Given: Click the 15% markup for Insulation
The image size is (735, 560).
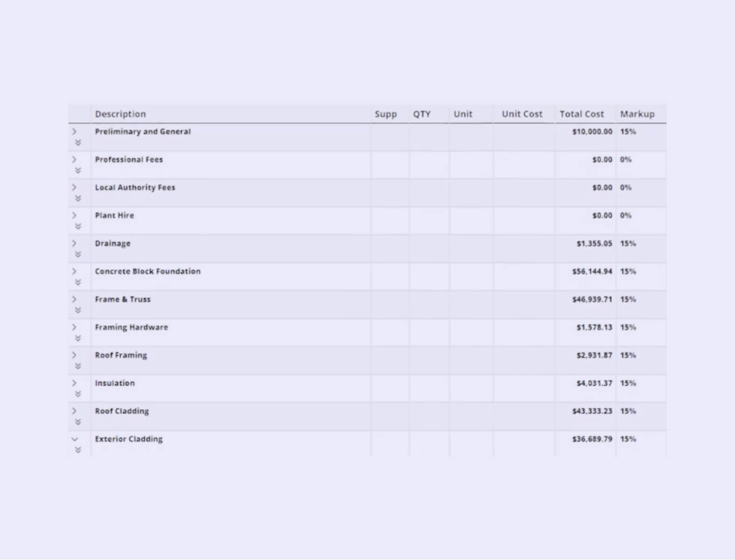Looking at the screenshot, I should pos(628,383).
